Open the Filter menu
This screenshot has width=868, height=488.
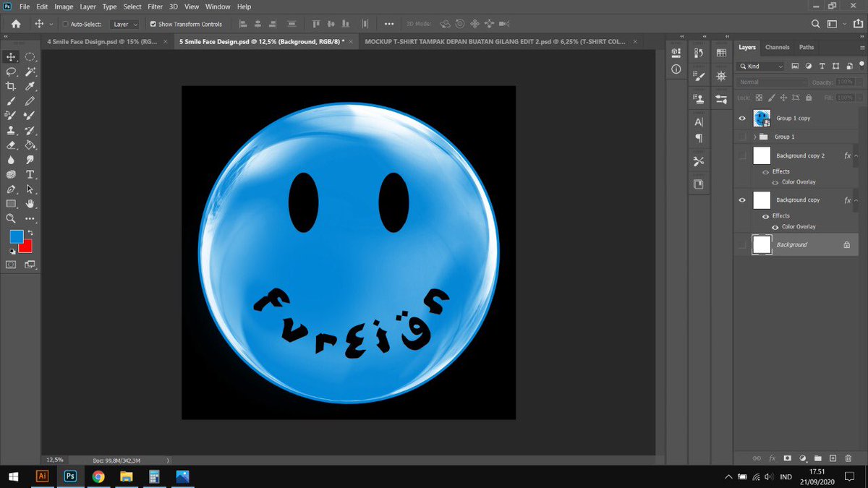point(155,7)
